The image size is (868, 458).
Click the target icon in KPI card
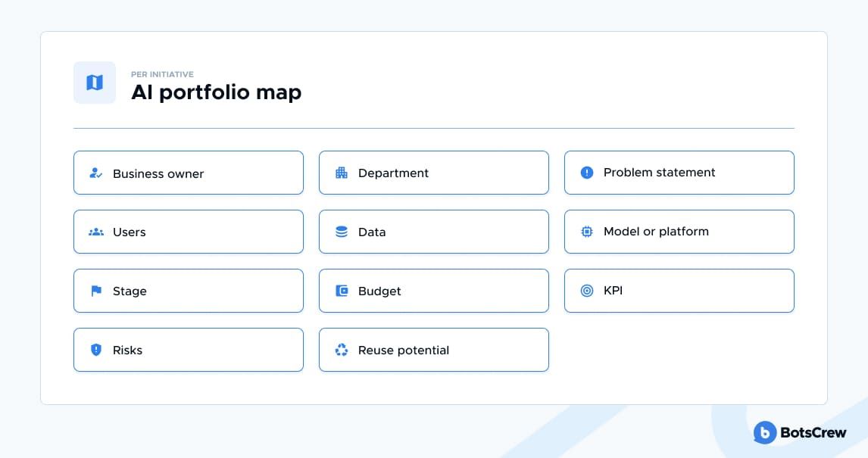[587, 291]
